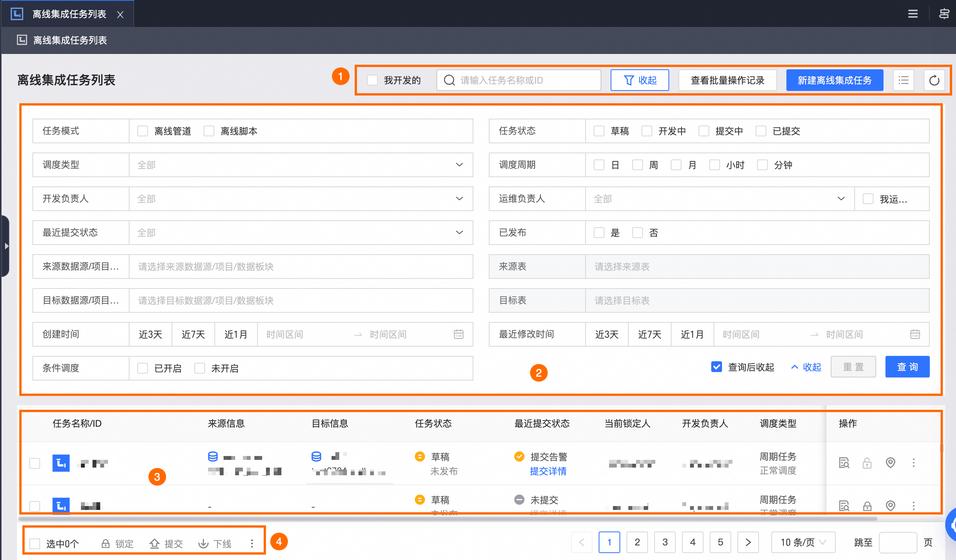Click the 重置 button

(853, 367)
